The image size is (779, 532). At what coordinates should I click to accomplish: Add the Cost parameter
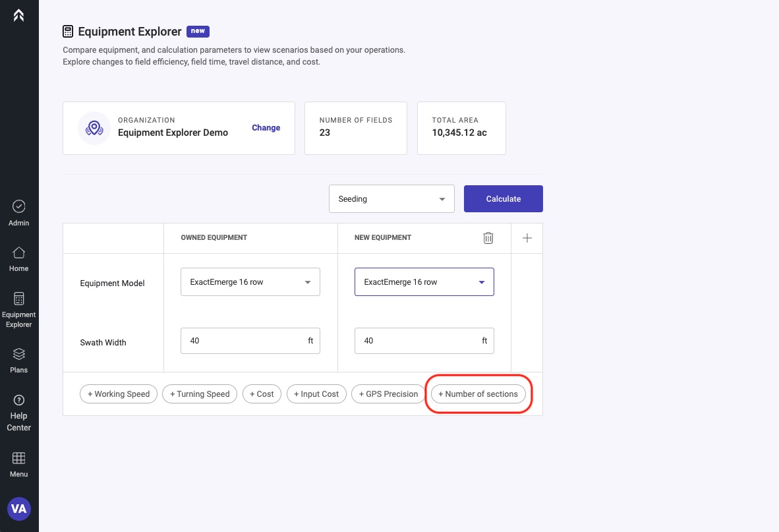(x=262, y=394)
